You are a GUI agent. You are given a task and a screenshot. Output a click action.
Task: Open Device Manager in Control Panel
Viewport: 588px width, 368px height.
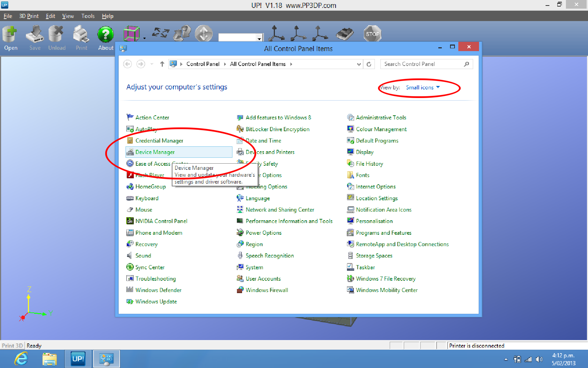coord(155,152)
